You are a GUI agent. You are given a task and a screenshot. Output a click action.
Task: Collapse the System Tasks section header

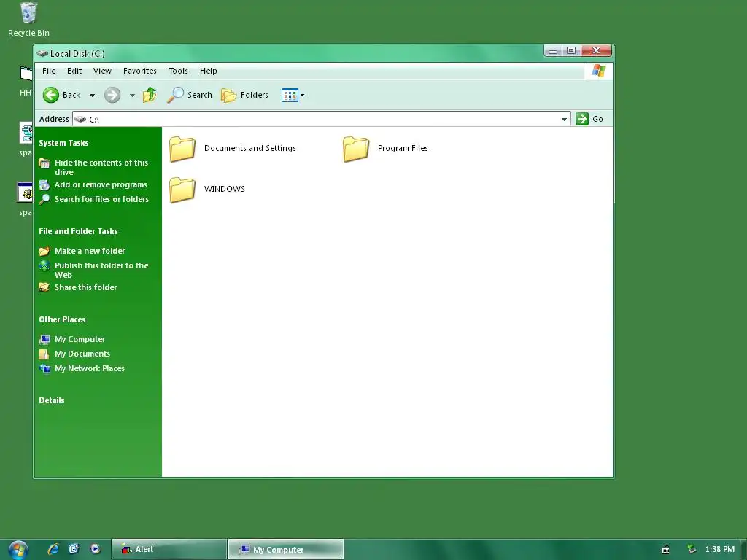(64, 143)
